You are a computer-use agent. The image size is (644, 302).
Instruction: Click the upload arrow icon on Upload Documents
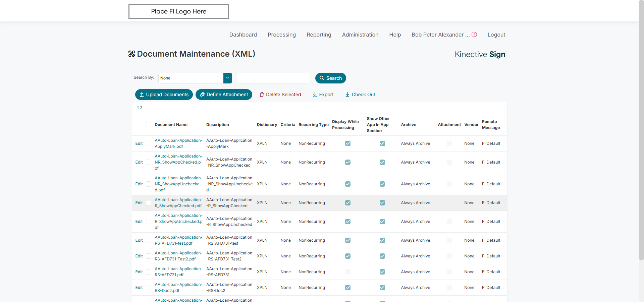pos(142,95)
